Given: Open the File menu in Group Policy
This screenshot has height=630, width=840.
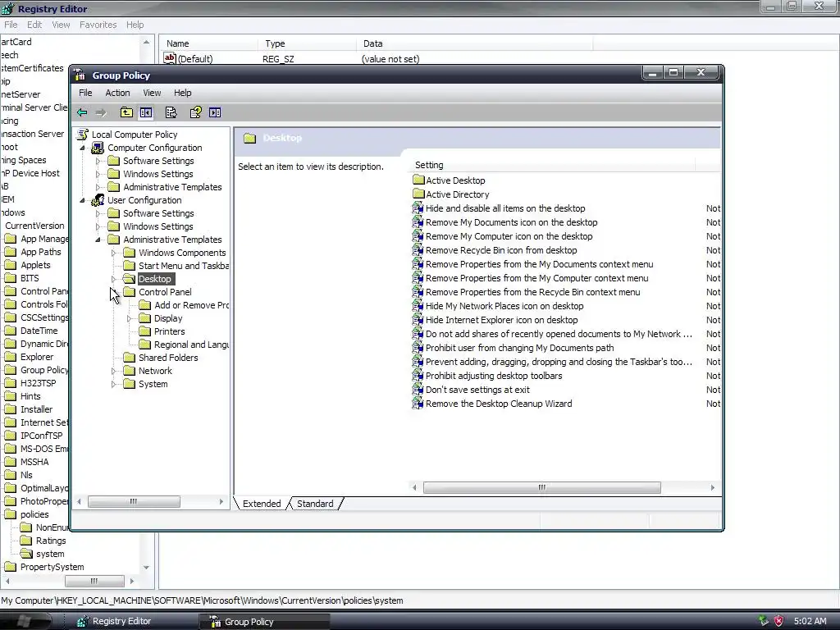Looking at the screenshot, I should pyautogui.click(x=85, y=93).
